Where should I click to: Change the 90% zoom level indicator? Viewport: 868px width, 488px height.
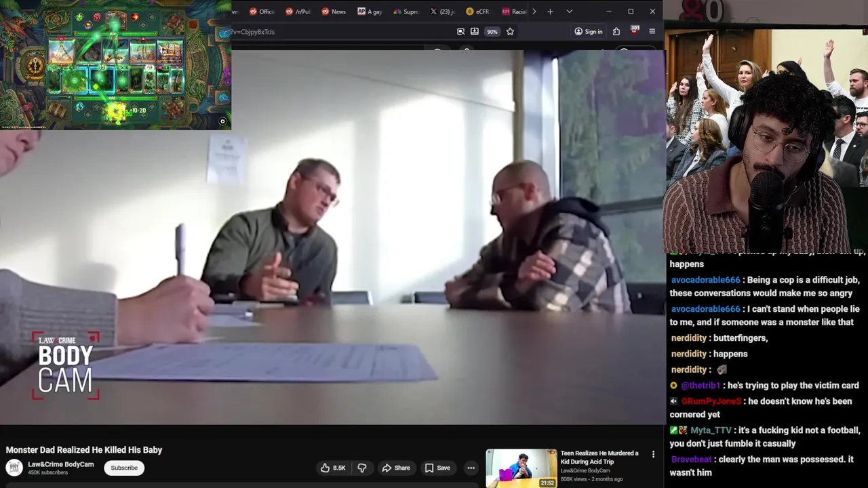pos(492,31)
